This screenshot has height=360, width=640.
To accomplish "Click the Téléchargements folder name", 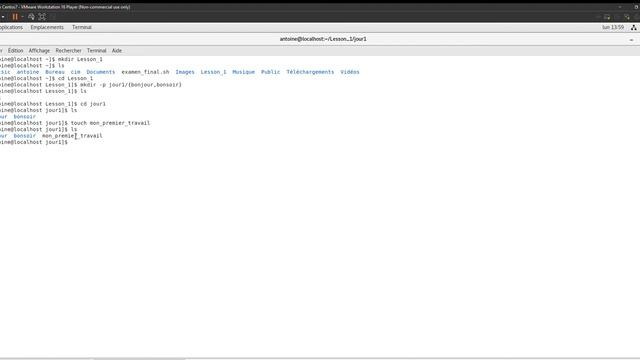I will 310,72.
